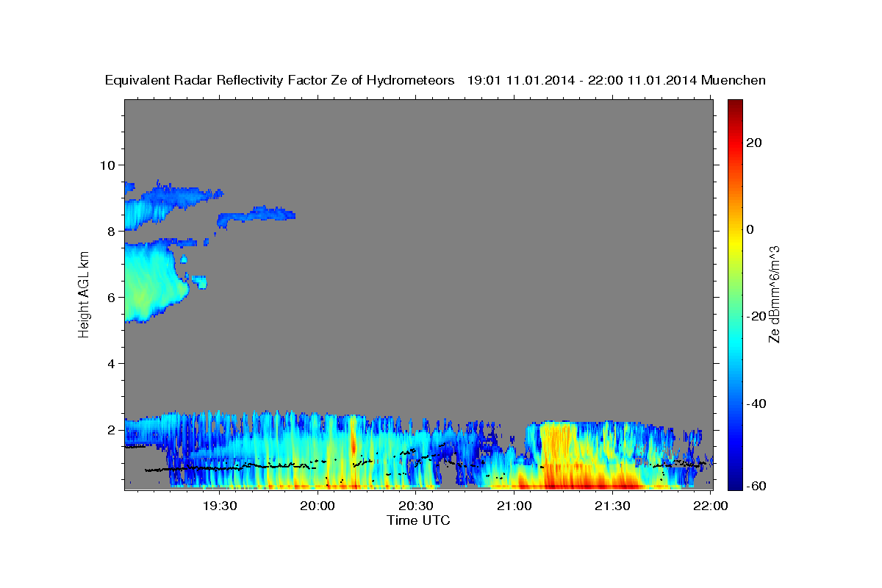Click the colorbar value '0'
The height and width of the screenshot is (588, 882).
(x=750, y=229)
